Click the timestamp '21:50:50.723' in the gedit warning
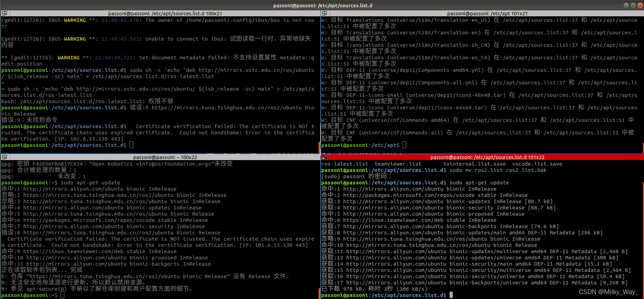The image size is (644, 299). [x=114, y=58]
